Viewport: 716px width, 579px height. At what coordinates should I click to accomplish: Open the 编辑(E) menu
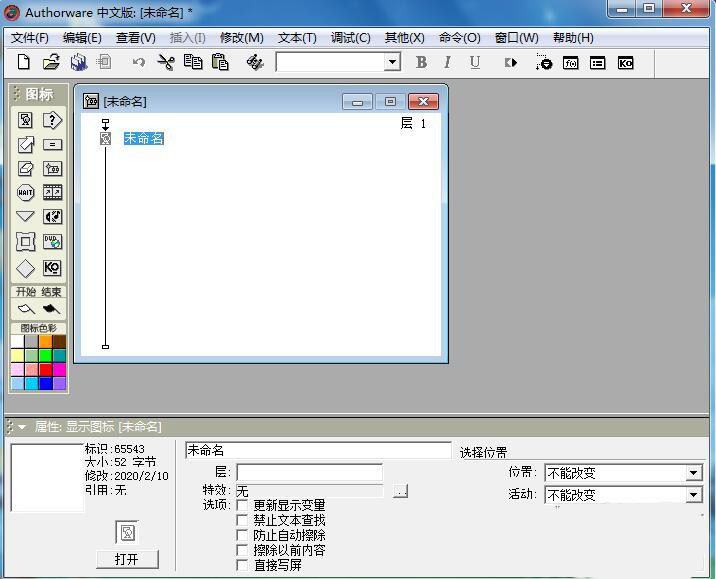[82, 38]
